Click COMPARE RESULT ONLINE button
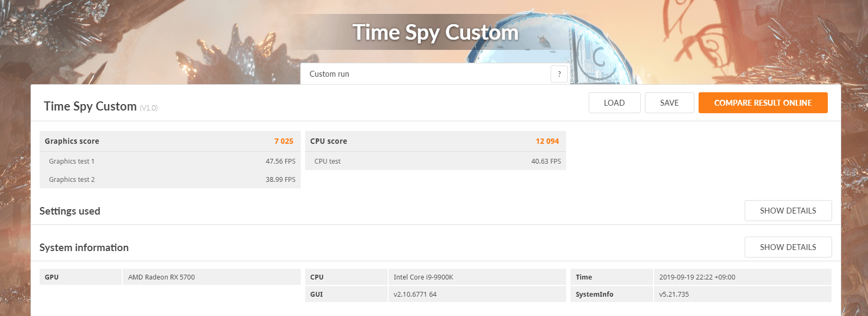 762,103
